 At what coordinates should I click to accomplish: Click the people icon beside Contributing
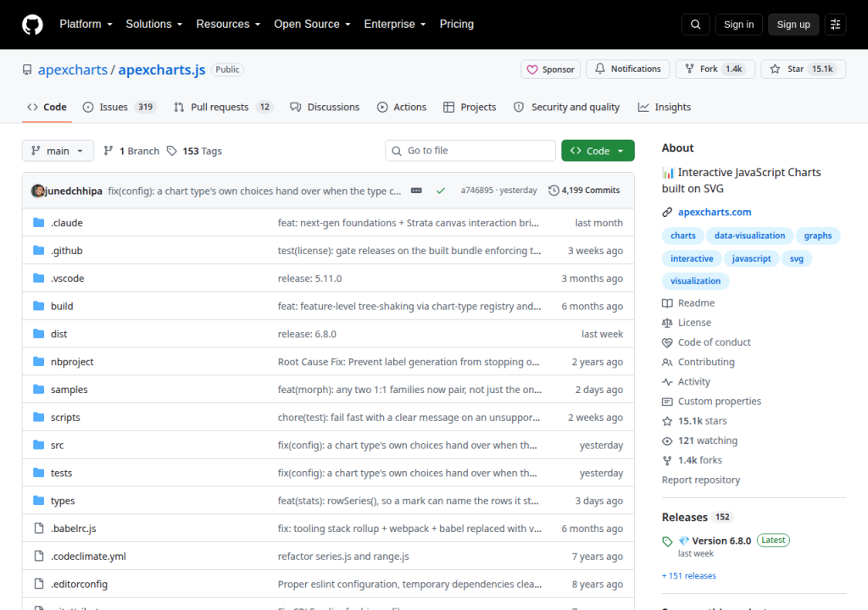click(667, 362)
